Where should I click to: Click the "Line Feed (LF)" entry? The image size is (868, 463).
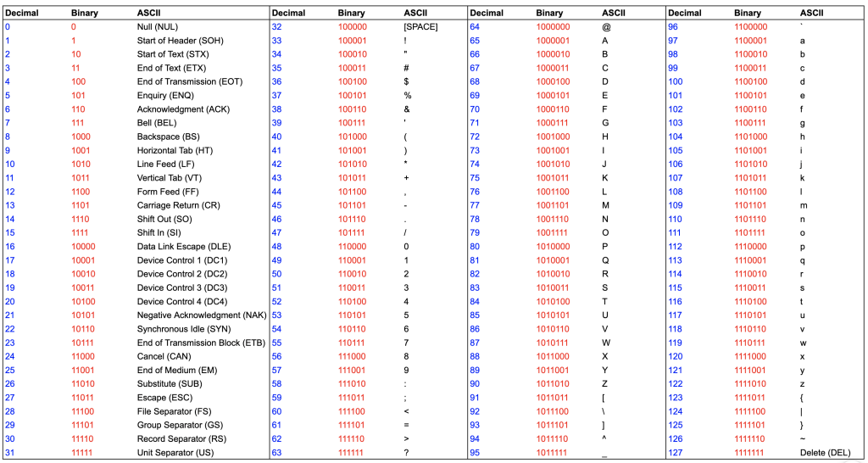pyautogui.click(x=165, y=164)
